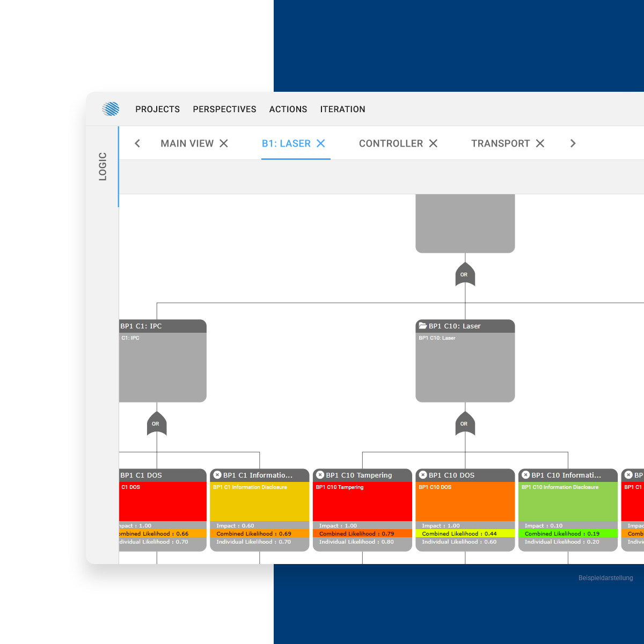Click the X icon on BP1 C10 DOS
Screen dimensions: 644x644
[423, 475]
